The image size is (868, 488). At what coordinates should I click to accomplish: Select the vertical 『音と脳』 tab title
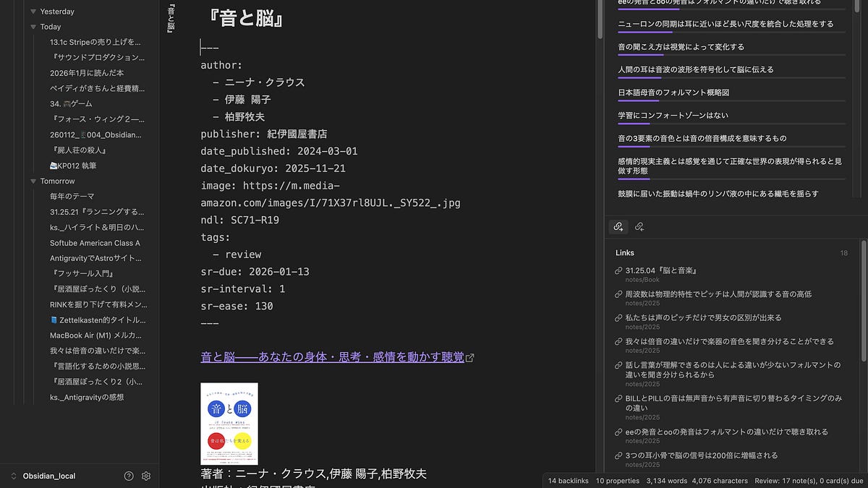pyautogui.click(x=171, y=18)
